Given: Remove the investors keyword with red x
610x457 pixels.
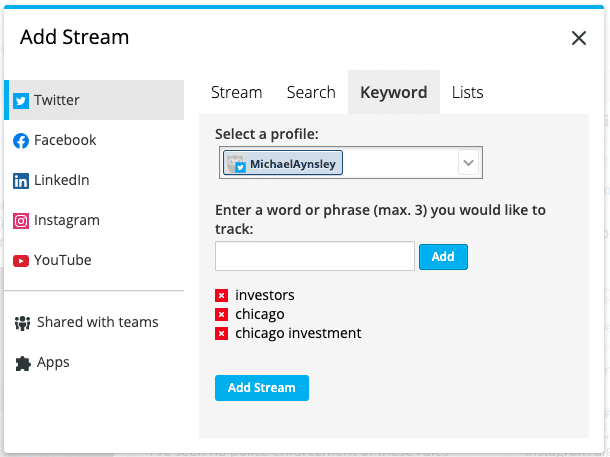Looking at the screenshot, I should pos(221,296).
